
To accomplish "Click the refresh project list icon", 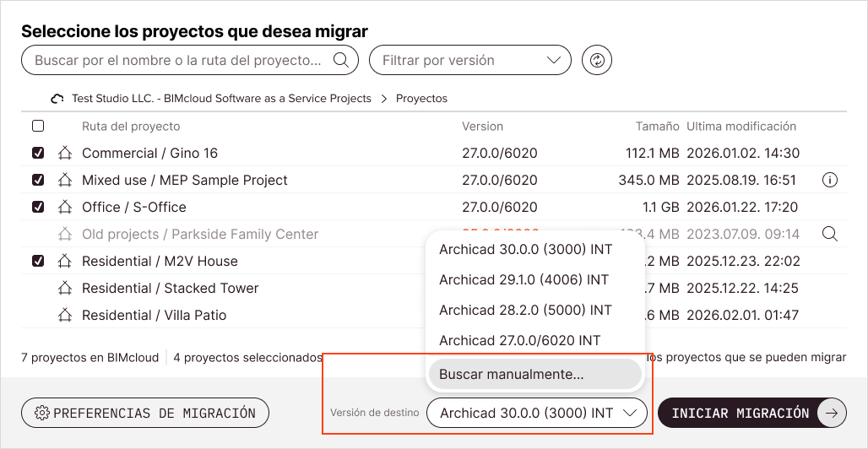I will [x=597, y=60].
